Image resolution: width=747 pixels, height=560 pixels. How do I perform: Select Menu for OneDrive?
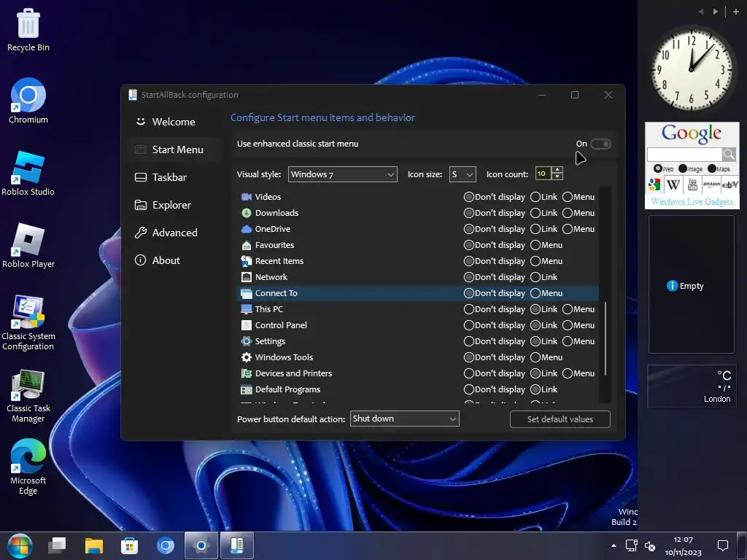568,229
